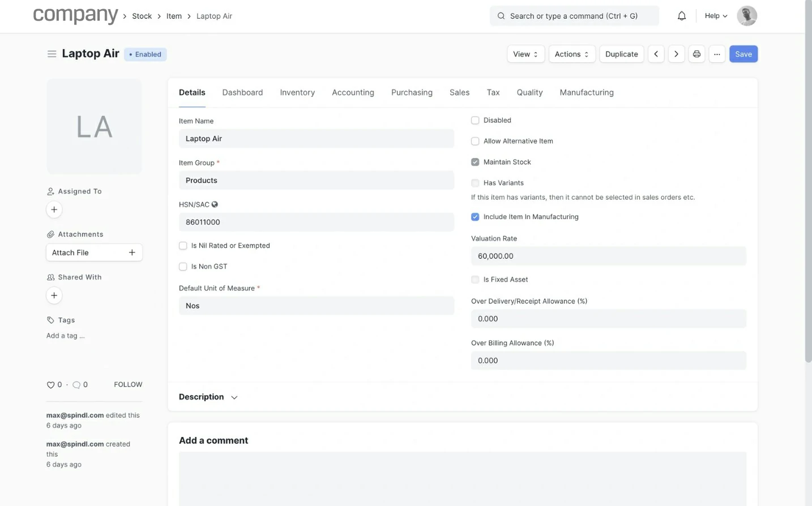Image resolution: width=812 pixels, height=506 pixels.
Task: Click the Valuation Rate input field
Action: click(x=608, y=256)
